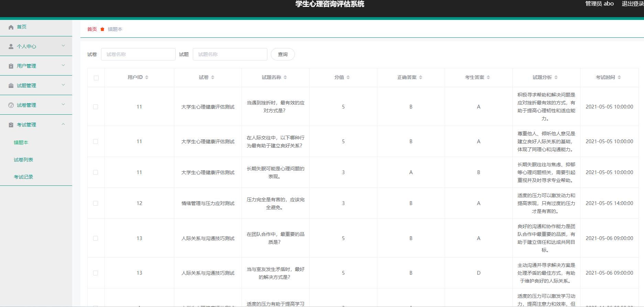Click the 管理员 abo account label
This screenshot has width=644, height=307.
(599, 4)
